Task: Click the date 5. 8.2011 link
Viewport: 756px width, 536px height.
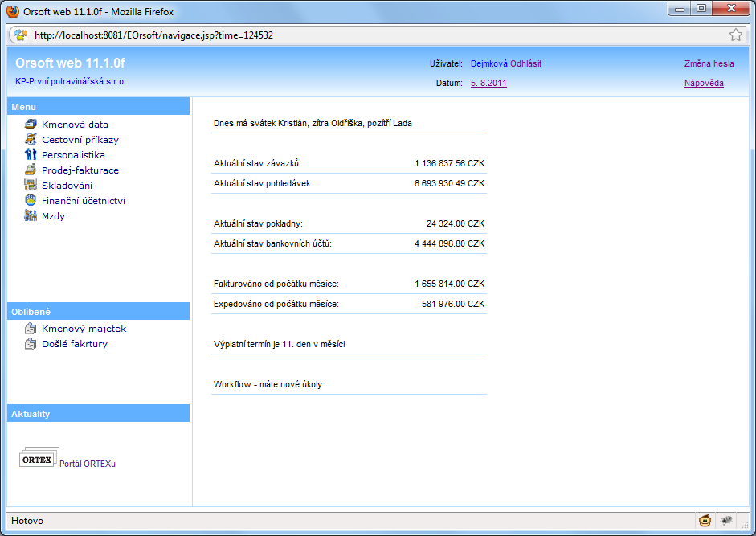Action: 488,83
